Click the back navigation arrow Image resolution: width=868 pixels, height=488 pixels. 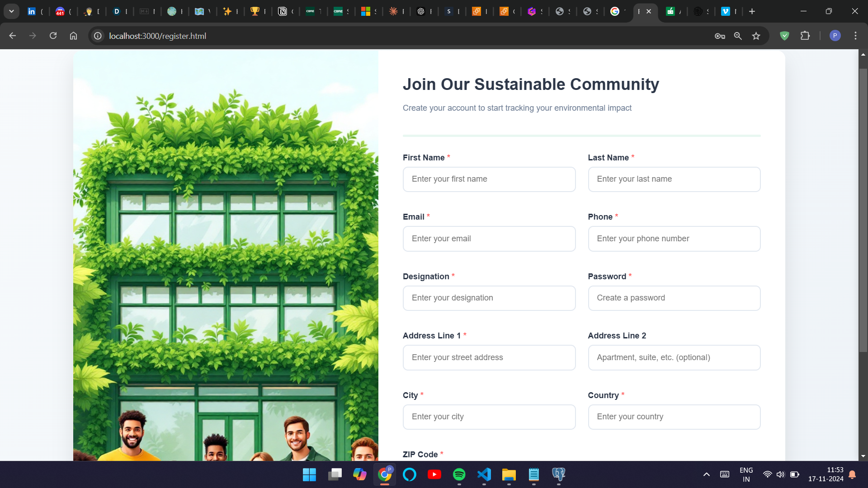click(x=12, y=36)
